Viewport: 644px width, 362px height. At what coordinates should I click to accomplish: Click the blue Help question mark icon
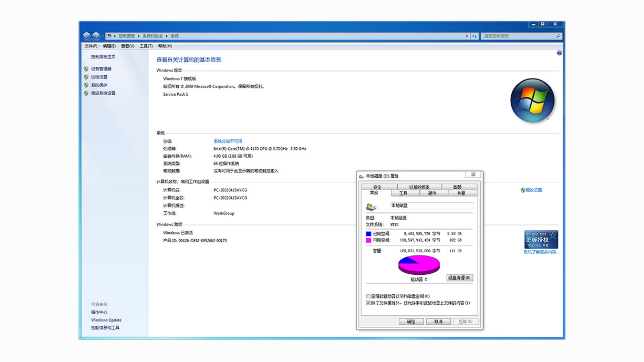point(560,53)
